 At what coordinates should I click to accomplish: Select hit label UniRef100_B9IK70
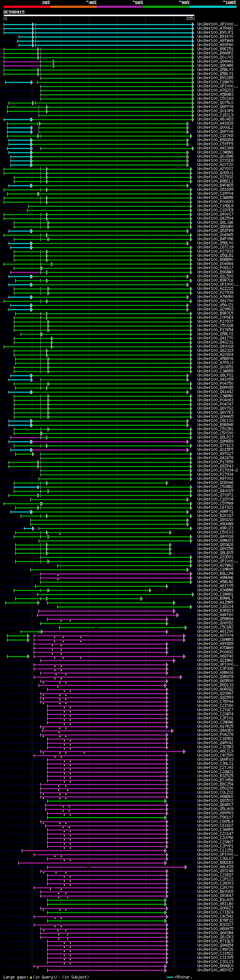coord(215,36)
